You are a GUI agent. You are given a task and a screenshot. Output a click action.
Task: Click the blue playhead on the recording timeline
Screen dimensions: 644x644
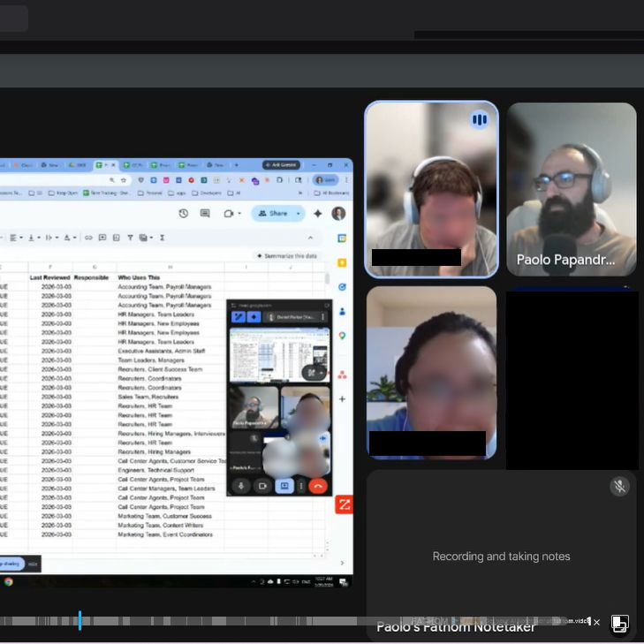coord(80,620)
